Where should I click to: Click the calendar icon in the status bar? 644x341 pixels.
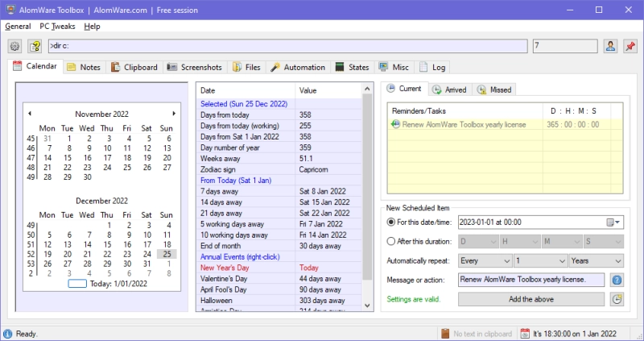coord(525,334)
